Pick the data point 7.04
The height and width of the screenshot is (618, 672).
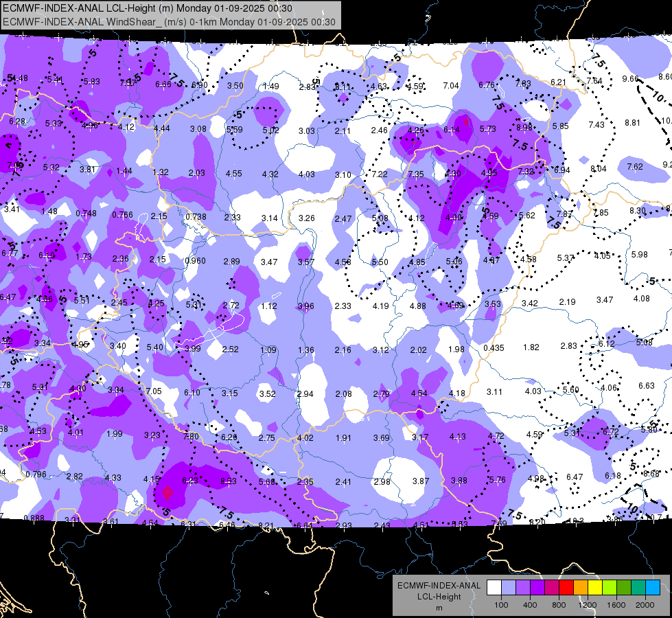point(451,86)
